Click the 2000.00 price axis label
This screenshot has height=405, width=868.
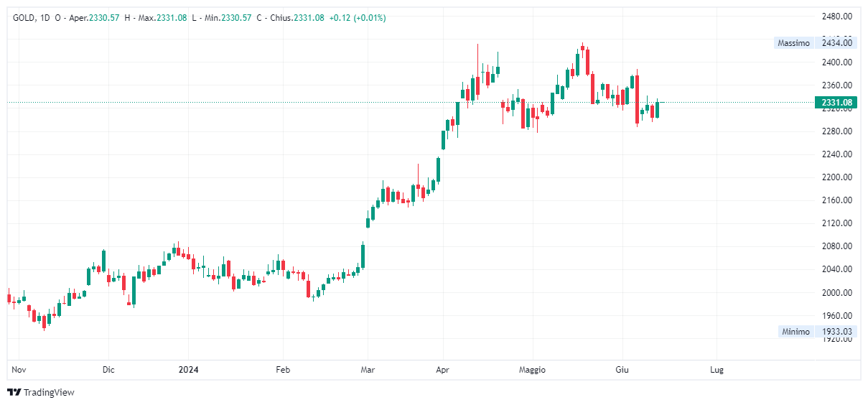coord(837,293)
